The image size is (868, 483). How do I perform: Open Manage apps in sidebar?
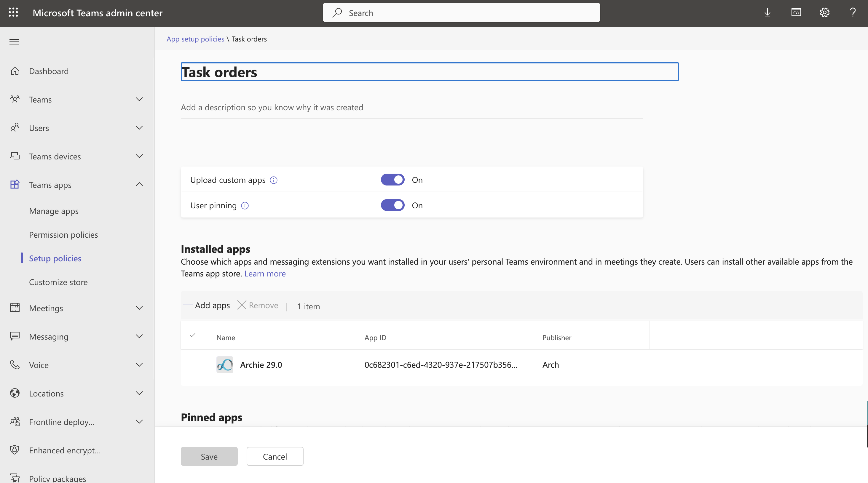click(x=54, y=211)
